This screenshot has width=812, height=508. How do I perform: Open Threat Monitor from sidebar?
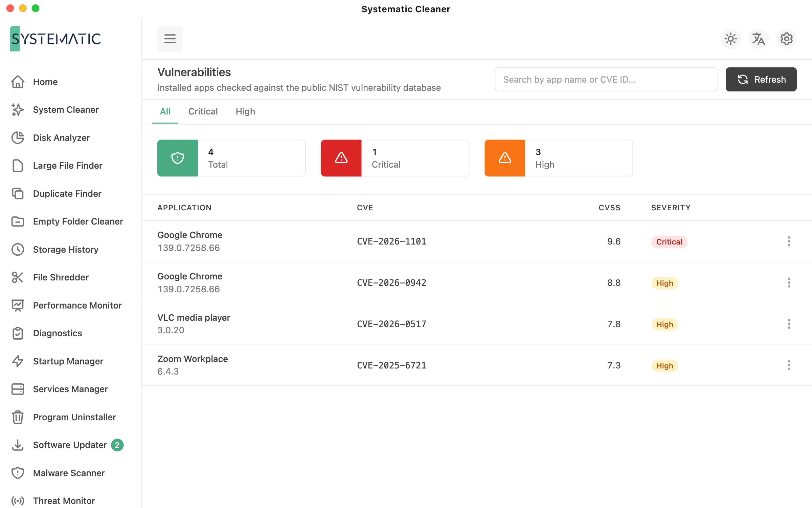click(64, 501)
